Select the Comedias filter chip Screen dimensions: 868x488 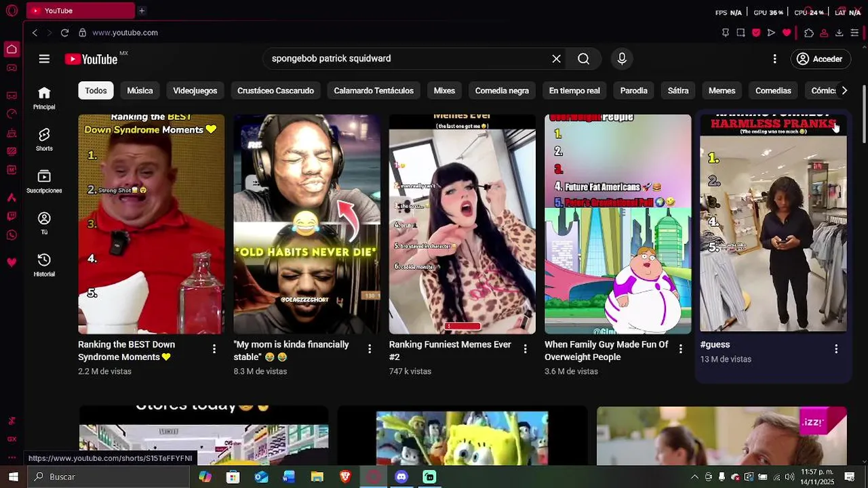(x=773, y=91)
